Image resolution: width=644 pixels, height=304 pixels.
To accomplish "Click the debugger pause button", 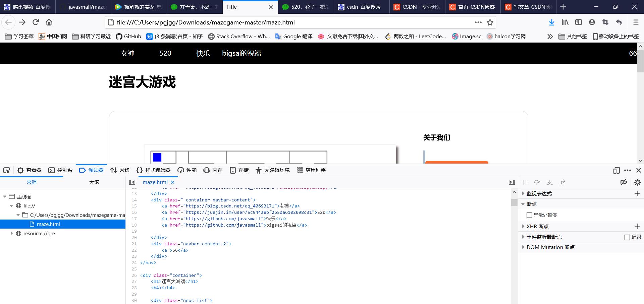I will point(525,182).
